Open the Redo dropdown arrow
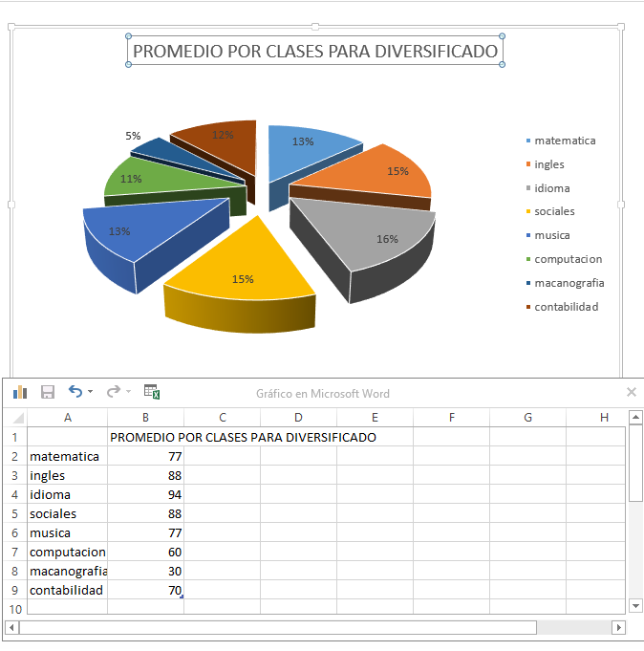The image size is (644, 651). click(x=128, y=392)
